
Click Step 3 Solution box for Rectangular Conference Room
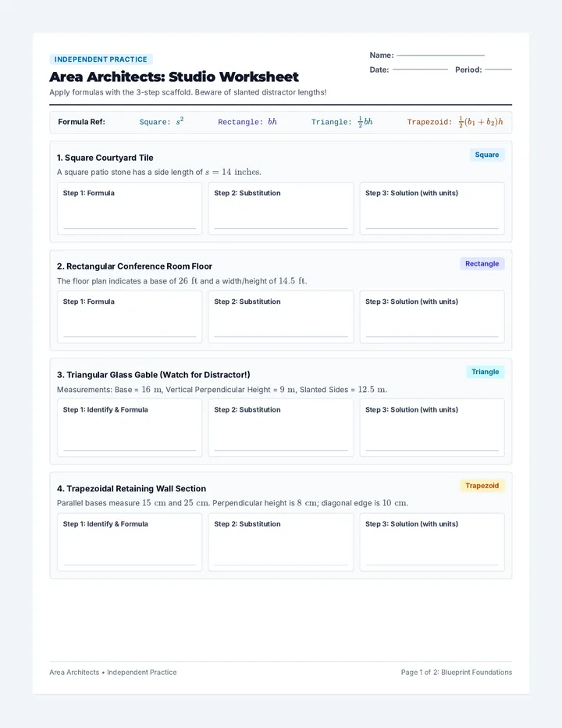tap(432, 316)
